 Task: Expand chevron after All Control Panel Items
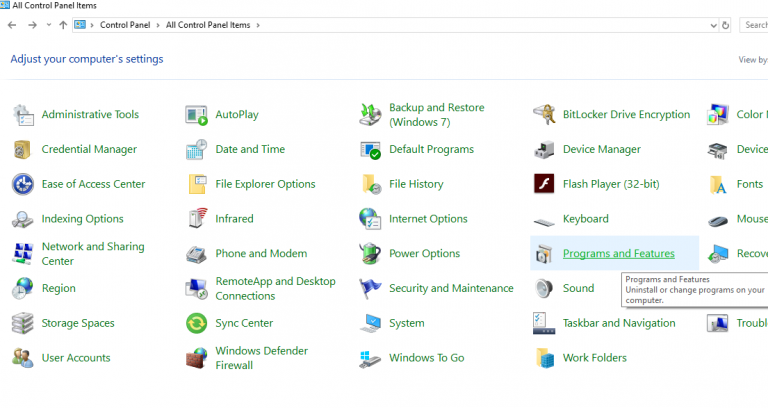[258, 25]
